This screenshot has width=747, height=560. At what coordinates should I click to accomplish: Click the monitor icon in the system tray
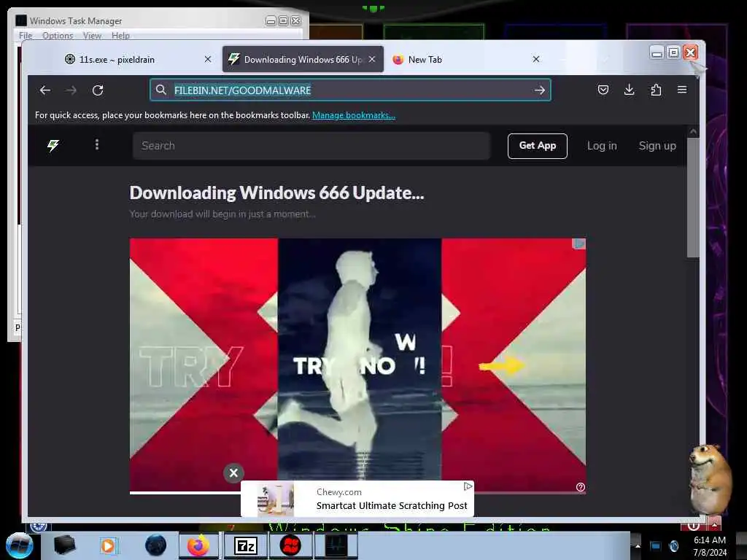(656, 545)
